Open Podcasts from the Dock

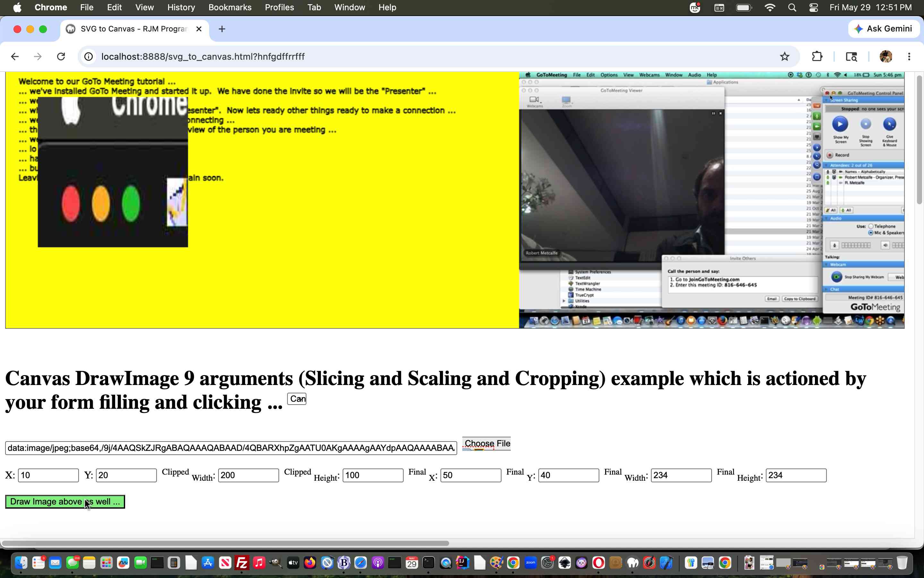(378, 563)
